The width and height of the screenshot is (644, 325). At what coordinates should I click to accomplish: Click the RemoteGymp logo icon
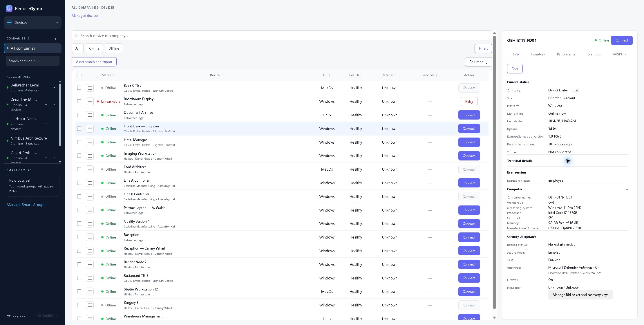tap(9, 8)
